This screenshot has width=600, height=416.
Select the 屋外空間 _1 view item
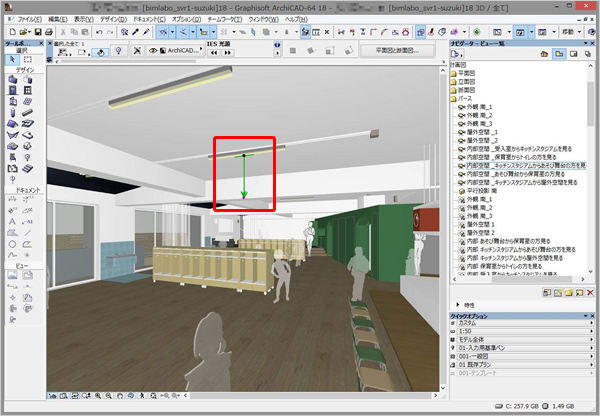478,132
